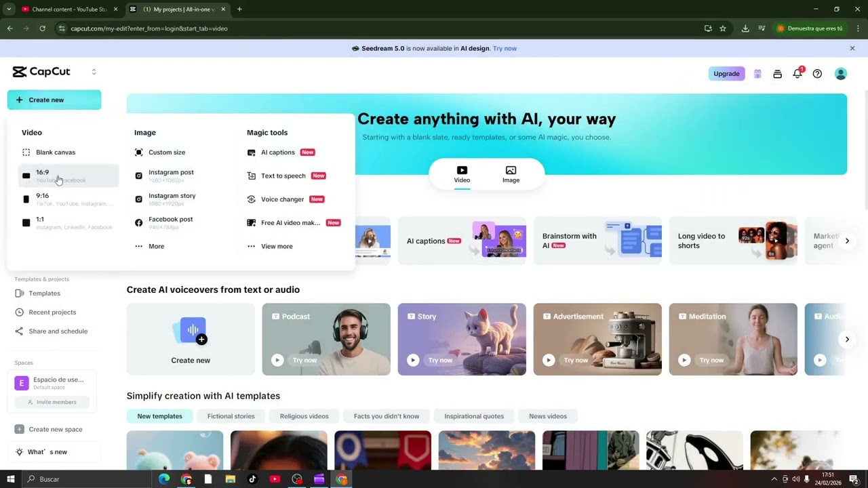868x488 pixels.
Task: Switch to the Video tab
Action: pos(462,174)
